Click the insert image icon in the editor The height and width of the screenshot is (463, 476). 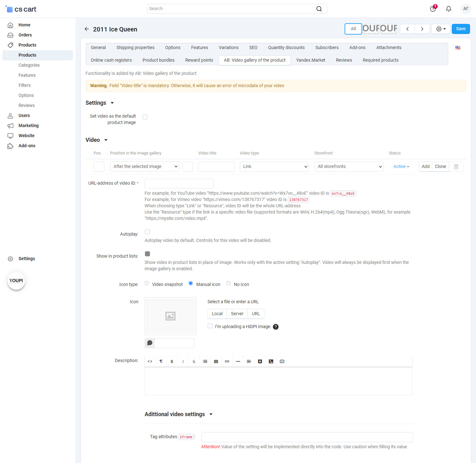click(271, 361)
